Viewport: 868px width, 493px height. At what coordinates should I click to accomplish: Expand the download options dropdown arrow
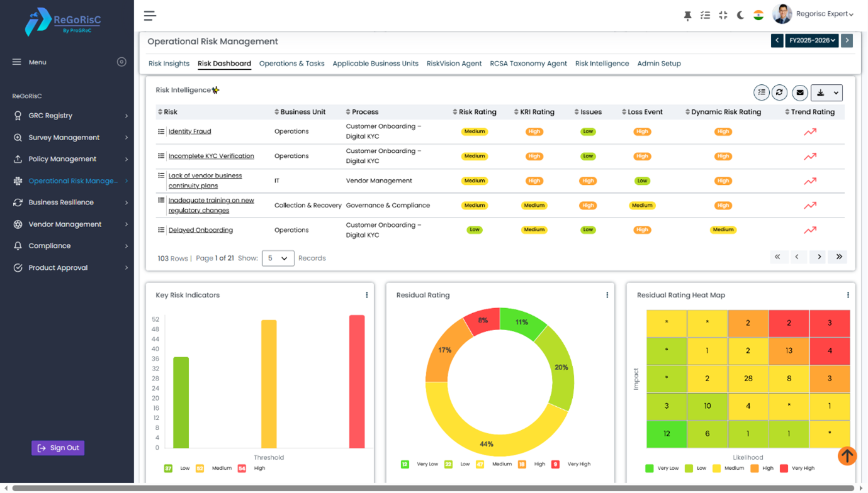(836, 93)
